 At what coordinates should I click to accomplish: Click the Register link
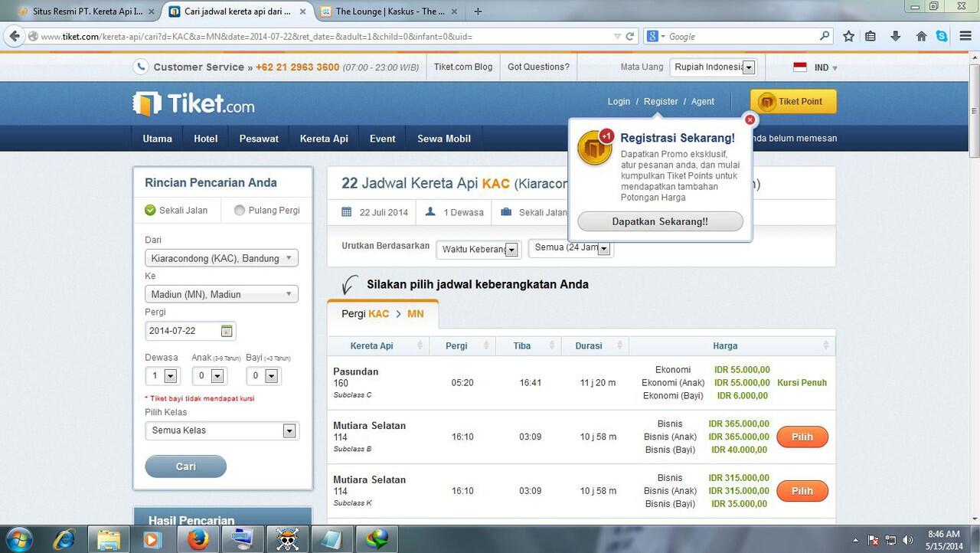pyautogui.click(x=661, y=101)
